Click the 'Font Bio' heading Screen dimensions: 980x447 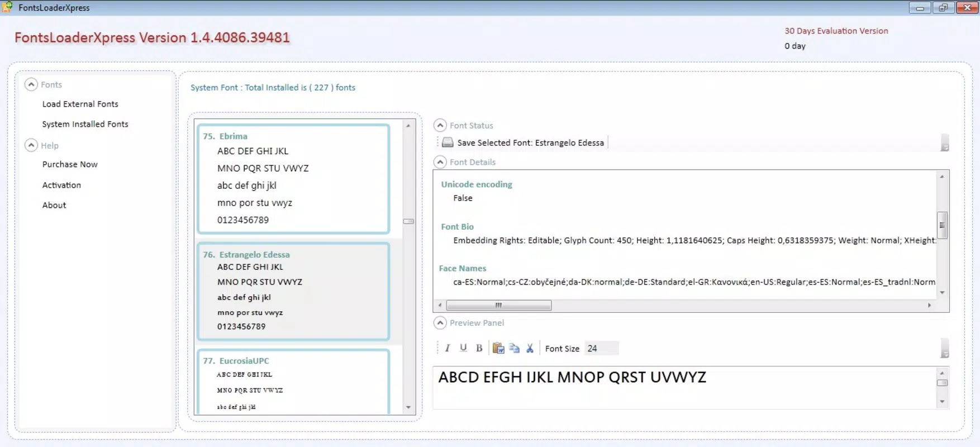tap(457, 226)
